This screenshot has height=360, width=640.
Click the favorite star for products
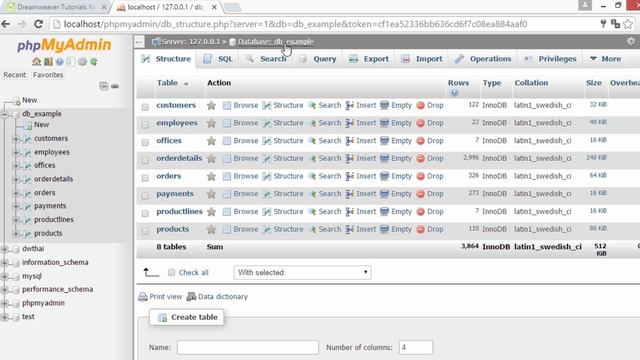click(x=211, y=229)
